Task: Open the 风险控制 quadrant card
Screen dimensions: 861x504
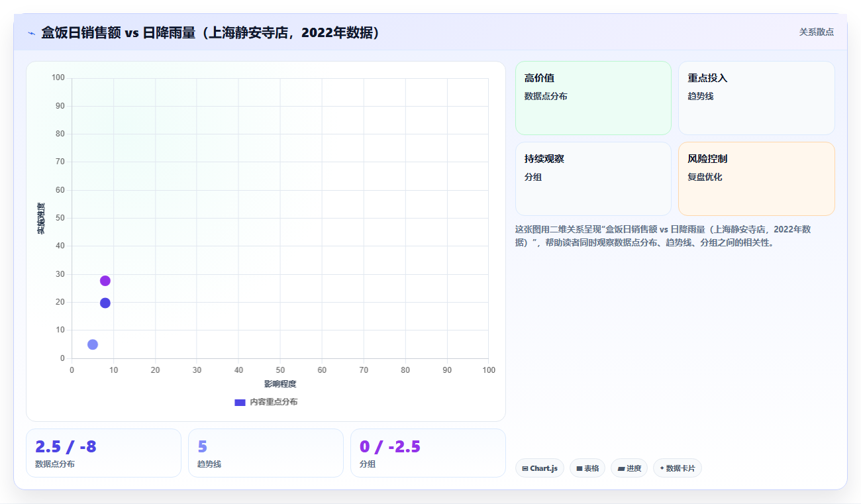Action: click(x=756, y=179)
